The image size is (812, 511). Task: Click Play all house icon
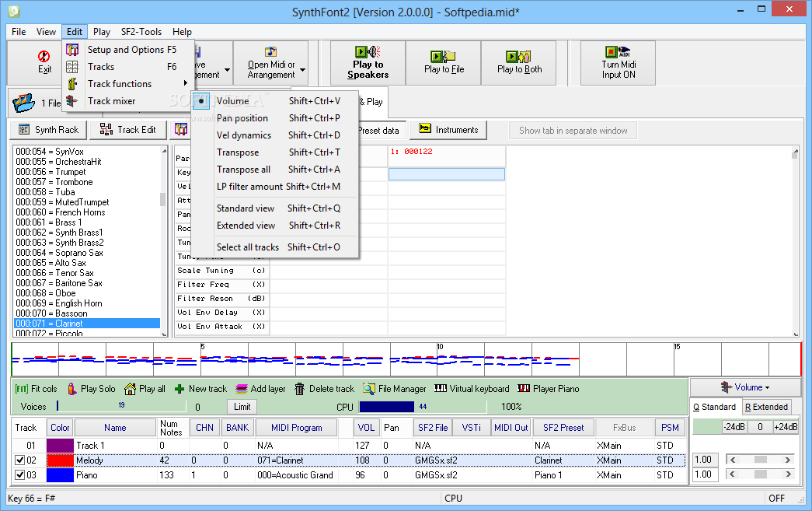tap(130, 389)
